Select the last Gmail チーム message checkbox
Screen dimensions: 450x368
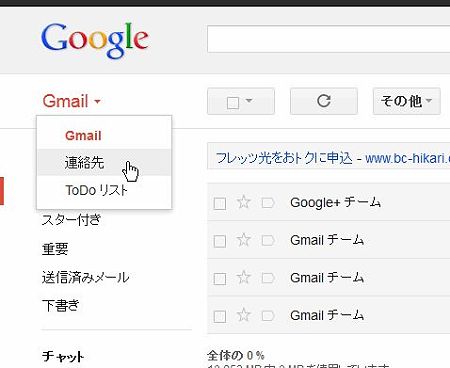coord(220,316)
